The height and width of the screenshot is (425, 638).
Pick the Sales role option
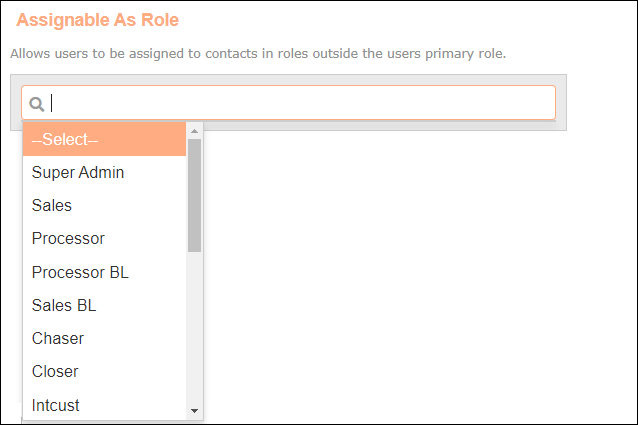pyautogui.click(x=105, y=205)
